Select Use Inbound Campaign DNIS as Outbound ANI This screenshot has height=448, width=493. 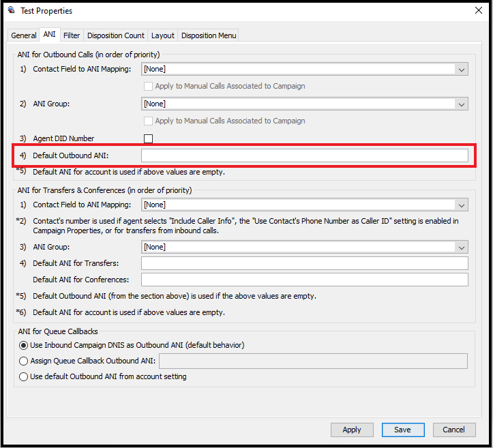[23, 345]
